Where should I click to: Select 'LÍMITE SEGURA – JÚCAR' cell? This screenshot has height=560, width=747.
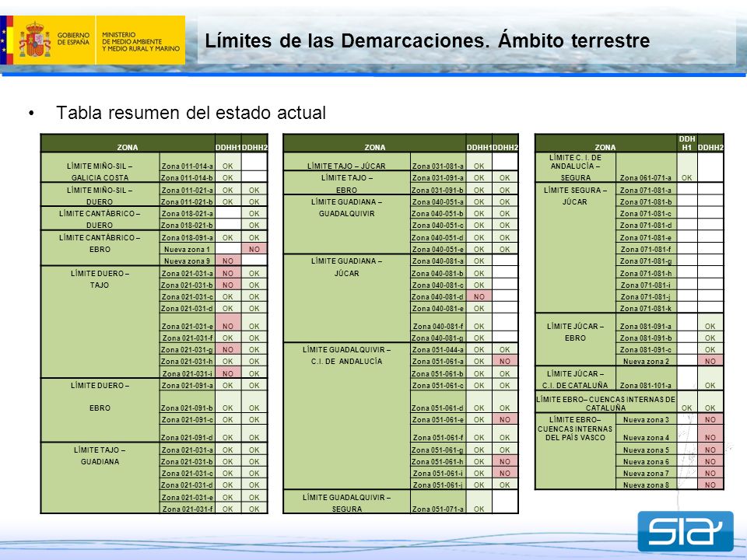576,247
